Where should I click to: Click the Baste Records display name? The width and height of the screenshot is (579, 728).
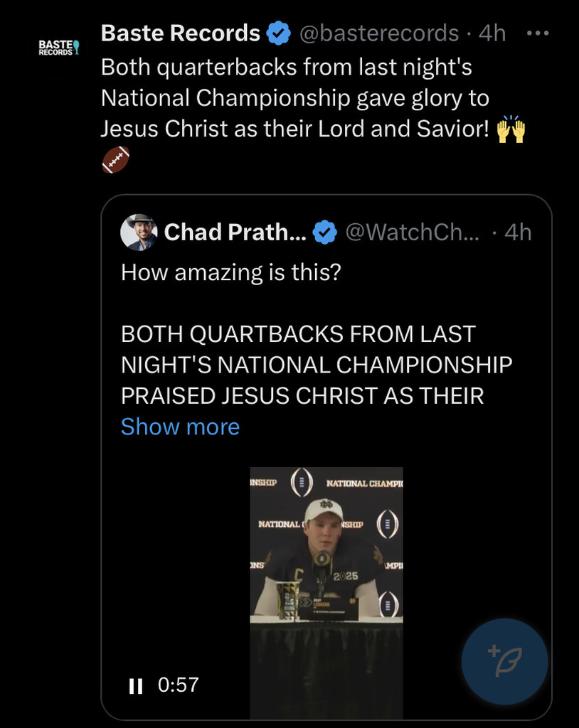click(181, 33)
